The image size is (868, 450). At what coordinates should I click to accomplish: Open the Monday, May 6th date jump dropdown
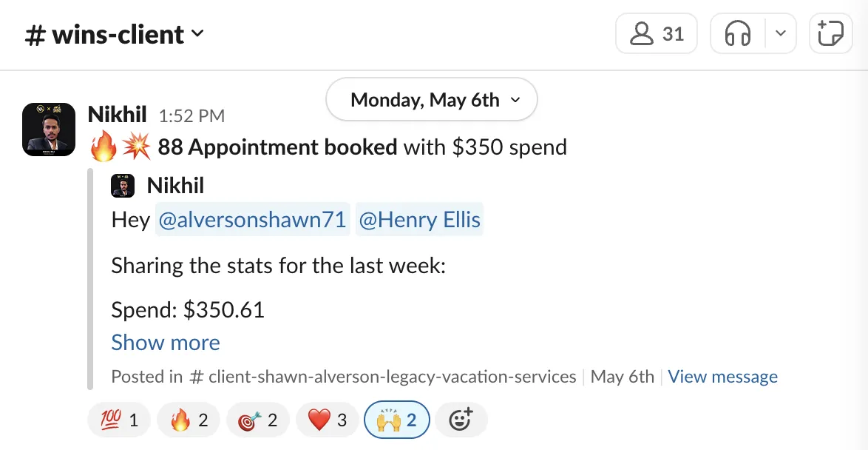[x=431, y=100]
